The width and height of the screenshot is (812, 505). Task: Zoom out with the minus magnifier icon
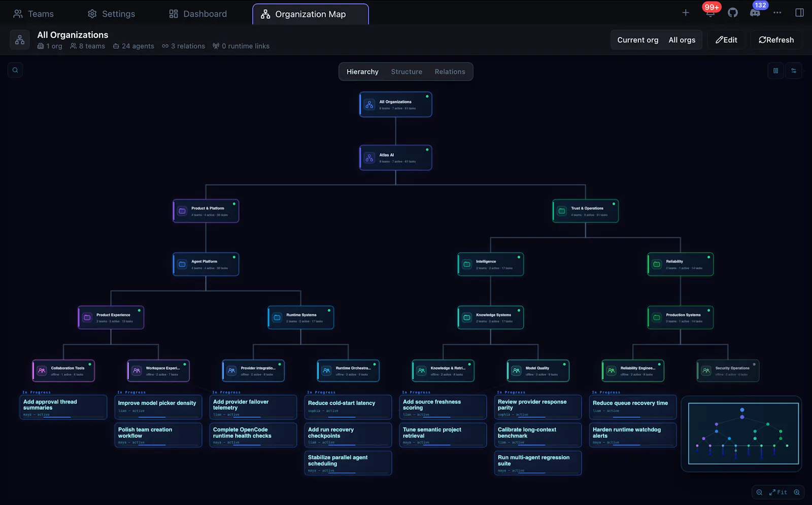[x=759, y=492]
